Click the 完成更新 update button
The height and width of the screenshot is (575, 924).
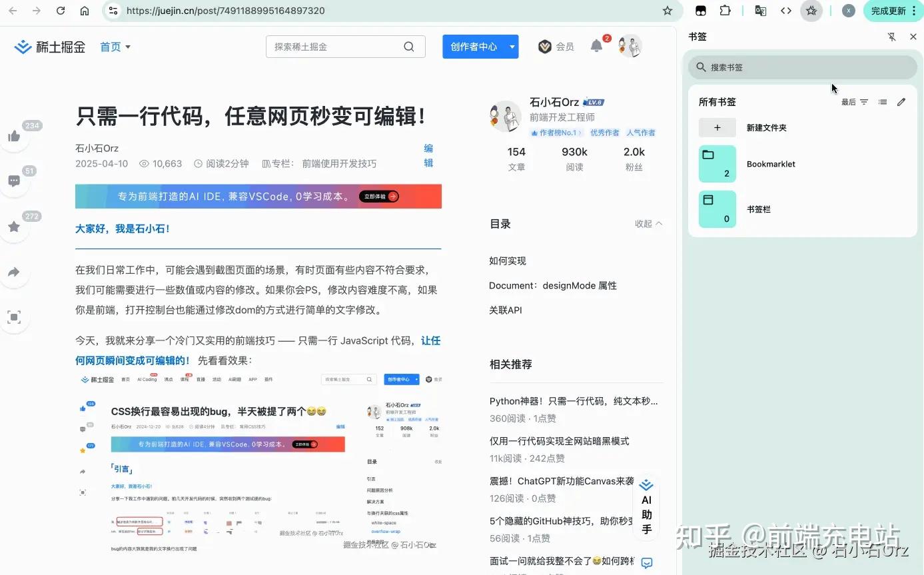(x=889, y=11)
